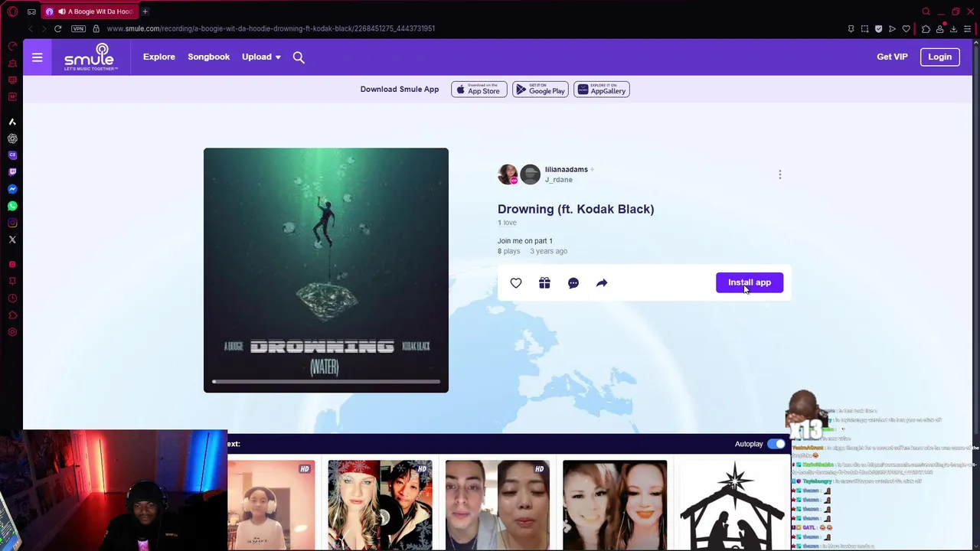Click site security lock icon
This screenshot has width=980, height=551.
coord(96,28)
